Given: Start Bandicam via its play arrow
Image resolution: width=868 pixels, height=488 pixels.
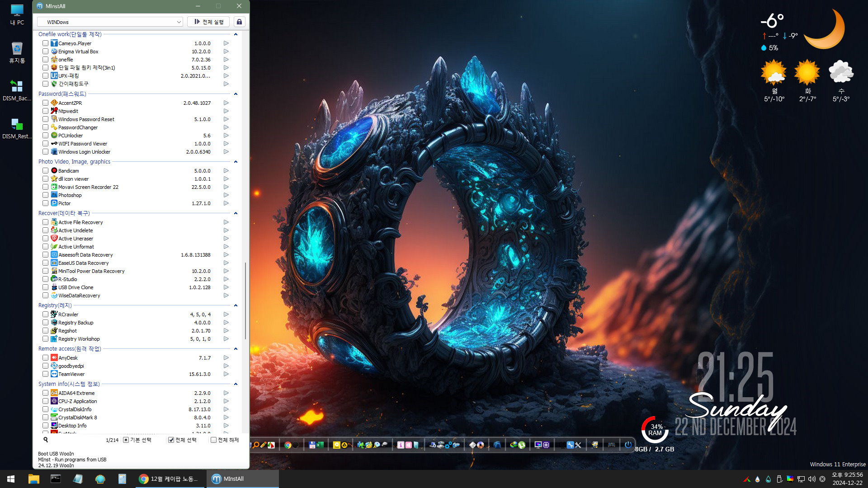Looking at the screenshot, I should pos(226,171).
